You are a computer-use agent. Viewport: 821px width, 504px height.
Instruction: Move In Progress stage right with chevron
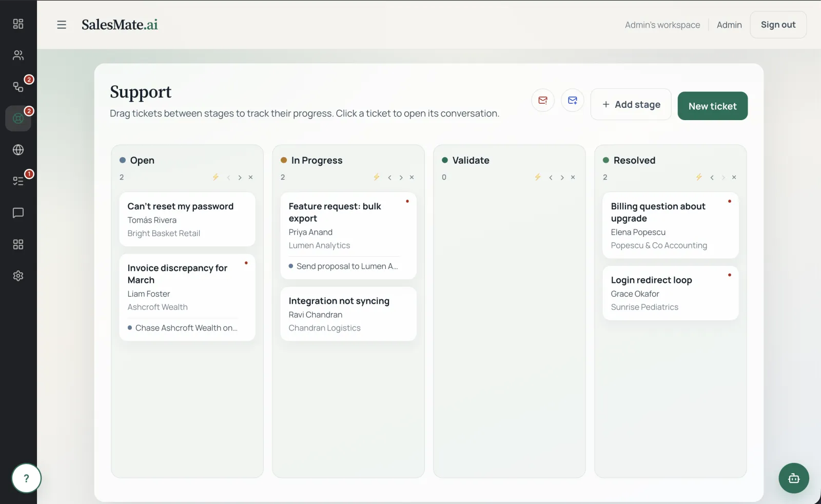(401, 178)
